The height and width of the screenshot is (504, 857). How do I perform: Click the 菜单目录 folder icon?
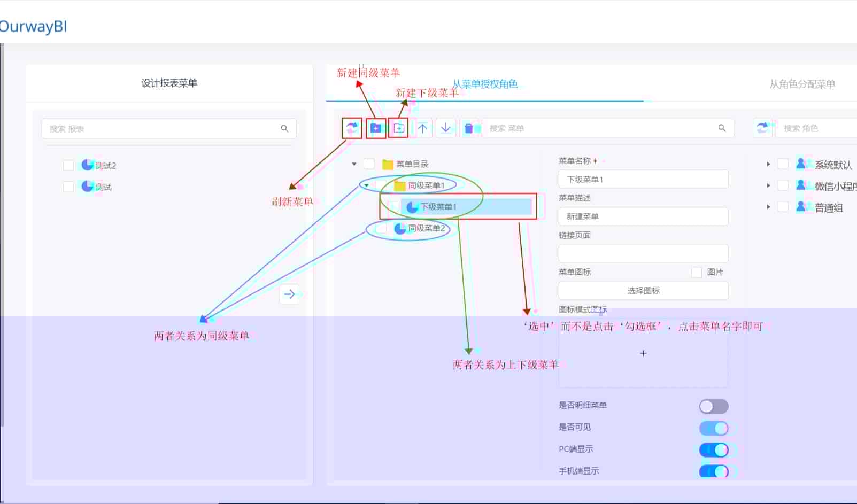(x=388, y=164)
